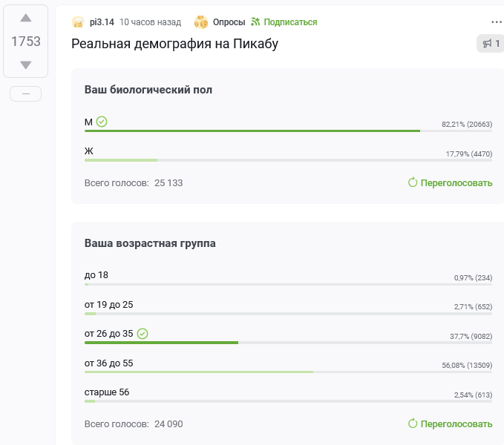This screenshot has height=445, width=504.
Task: Select the Ж option in the gender poll
Action: tap(89, 151)
